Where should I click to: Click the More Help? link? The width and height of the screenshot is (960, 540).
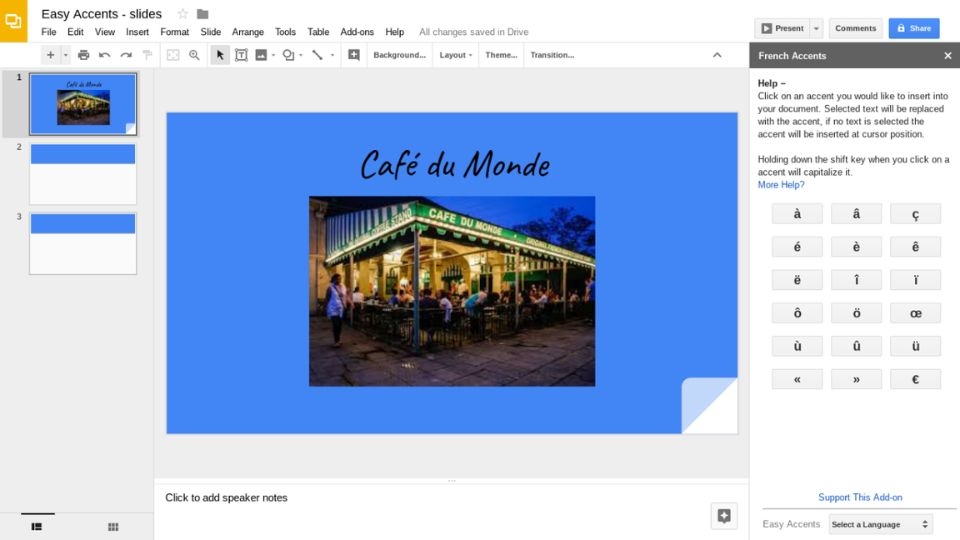[x=781, y=185]
